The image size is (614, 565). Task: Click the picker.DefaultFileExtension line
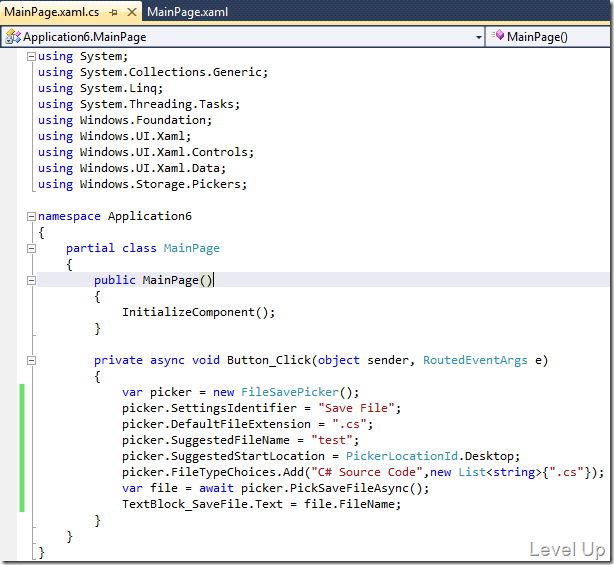coord(247,424)
